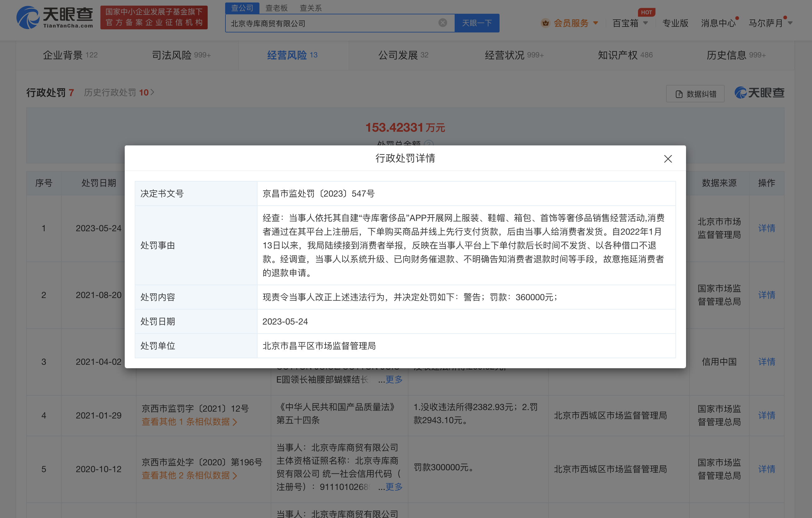This screenshot has height=518, width=812.
Task: Select 北京市昌平区市场监督管理局 in the dialog
Action: pyautogui.click(x=319, y=346)
